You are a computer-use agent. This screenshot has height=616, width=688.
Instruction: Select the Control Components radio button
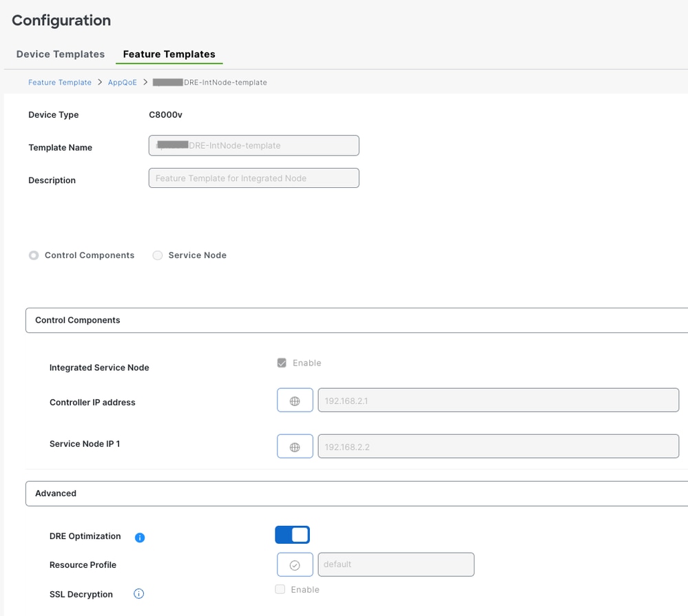(x=34, y=255)
